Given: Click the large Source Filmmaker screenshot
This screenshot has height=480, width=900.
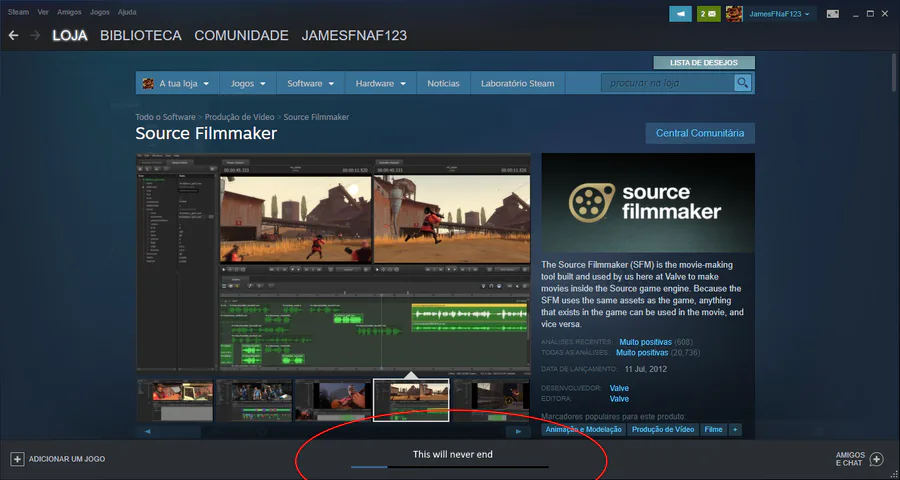Looking at the screenshot, I should (x=333, y=262).
